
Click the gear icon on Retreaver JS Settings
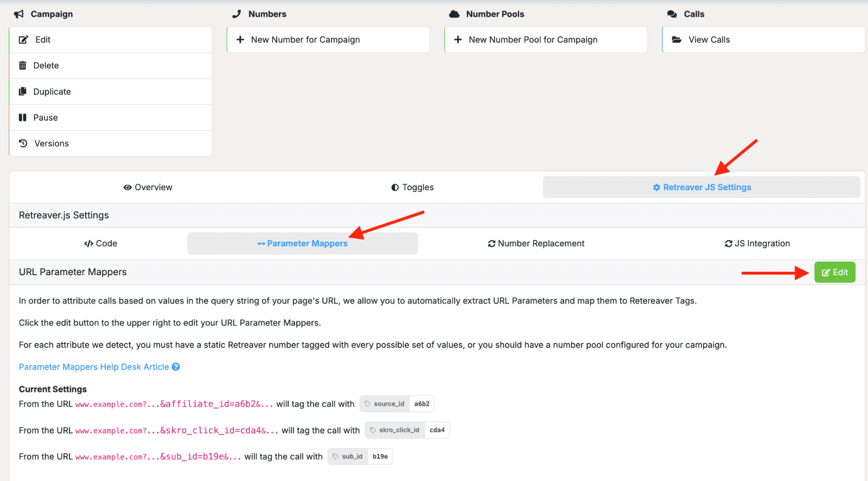[656, 187]
